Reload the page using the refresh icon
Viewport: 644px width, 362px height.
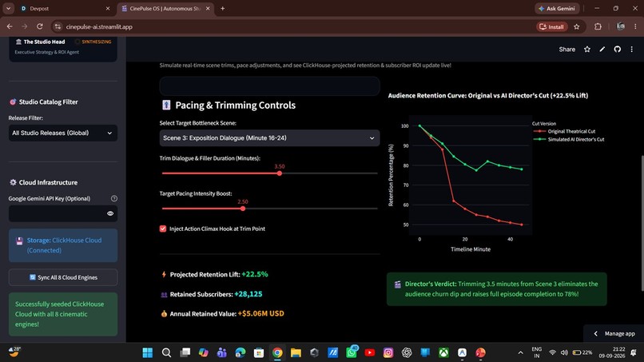[40, 26]
